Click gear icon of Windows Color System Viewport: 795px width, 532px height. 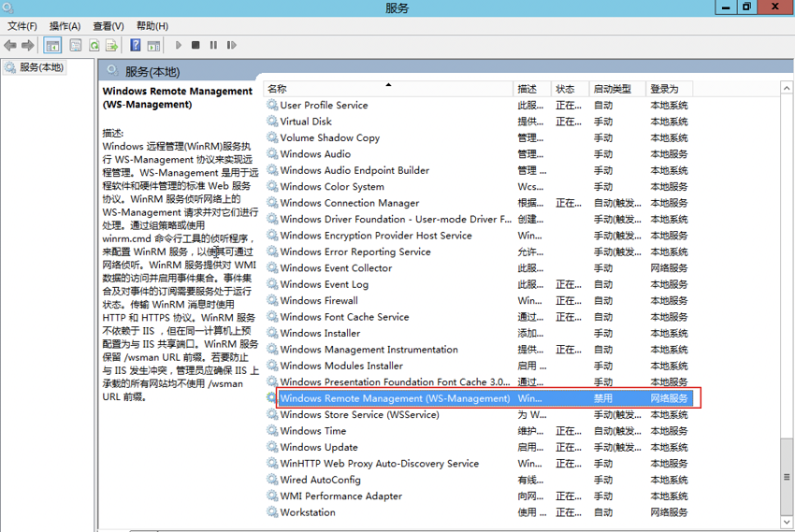(x=272, y=186)
